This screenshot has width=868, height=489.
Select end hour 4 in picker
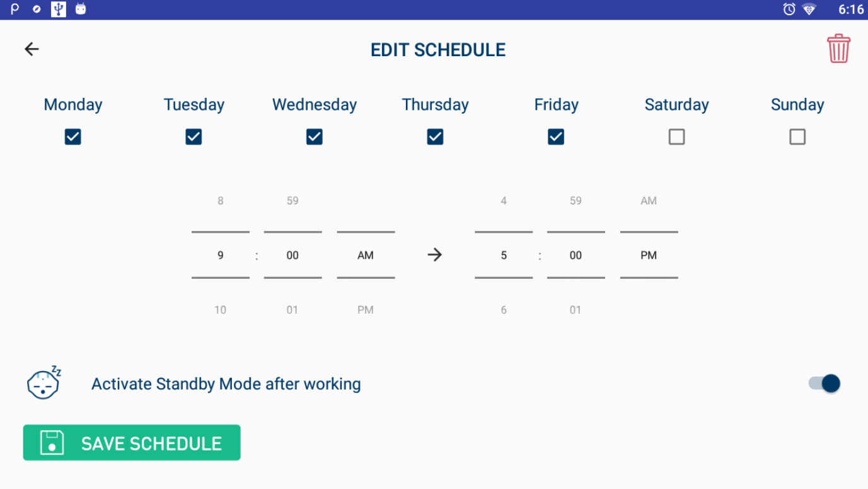504,201
